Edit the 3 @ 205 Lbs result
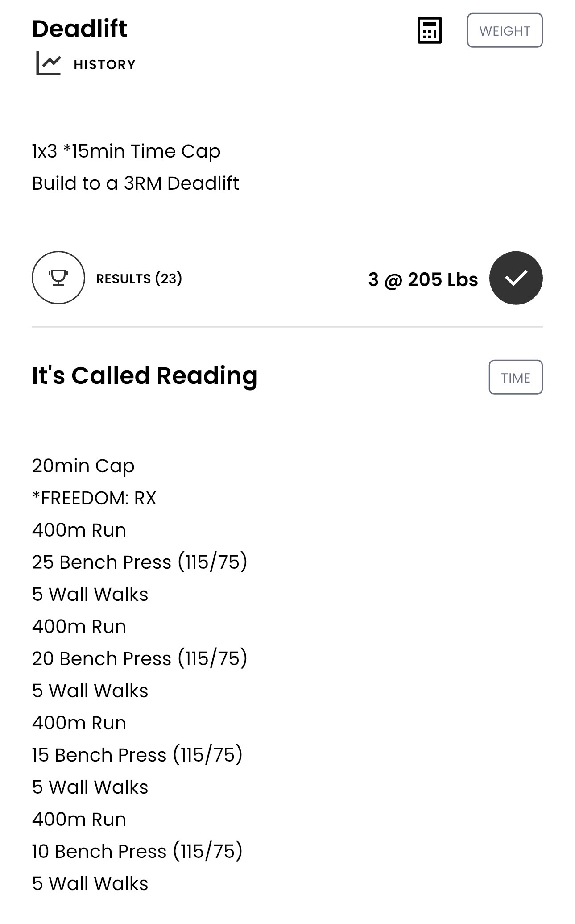 click(x=423, y=279)
